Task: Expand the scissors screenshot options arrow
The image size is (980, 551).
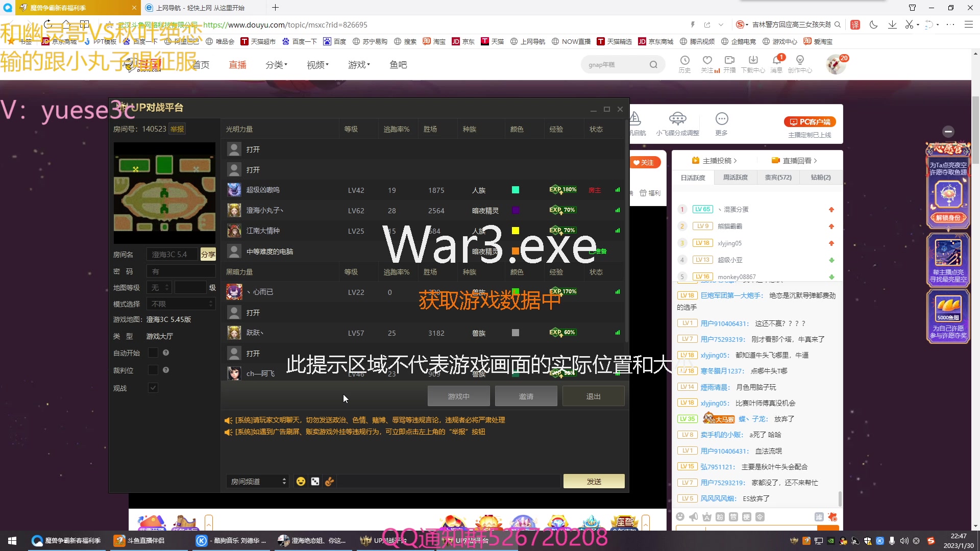Action: click(918, 24)
